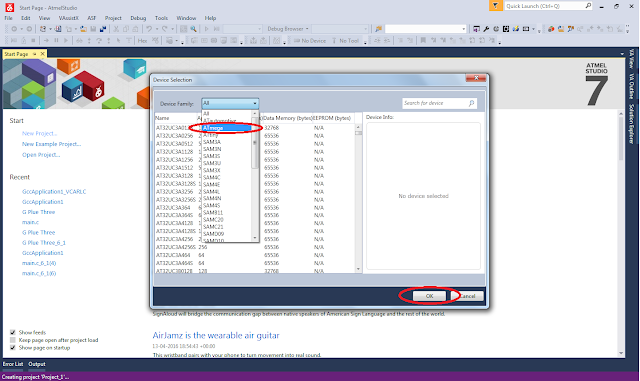Image resolution: width=640 pixels, height=381 pixels.
Task: Click the Hex display toolbar button
Action: (x=142, y=40)
